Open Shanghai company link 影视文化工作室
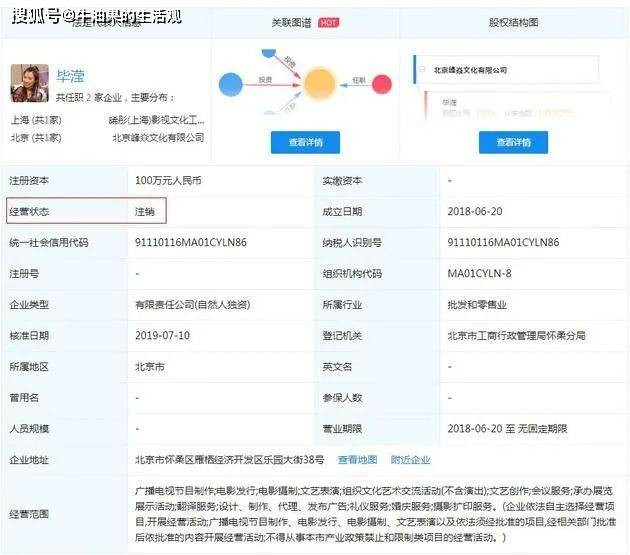Viewport: 630px width, 555px height. coord(156,120)
